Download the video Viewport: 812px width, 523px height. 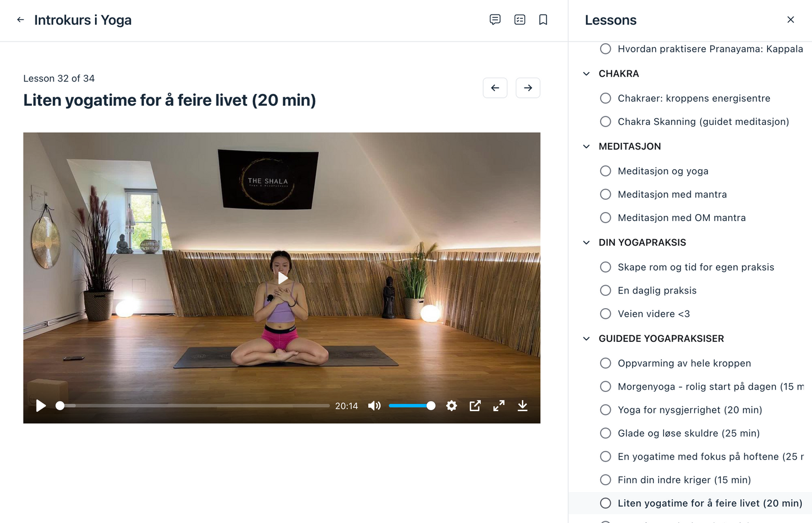[x=522, y=406]
